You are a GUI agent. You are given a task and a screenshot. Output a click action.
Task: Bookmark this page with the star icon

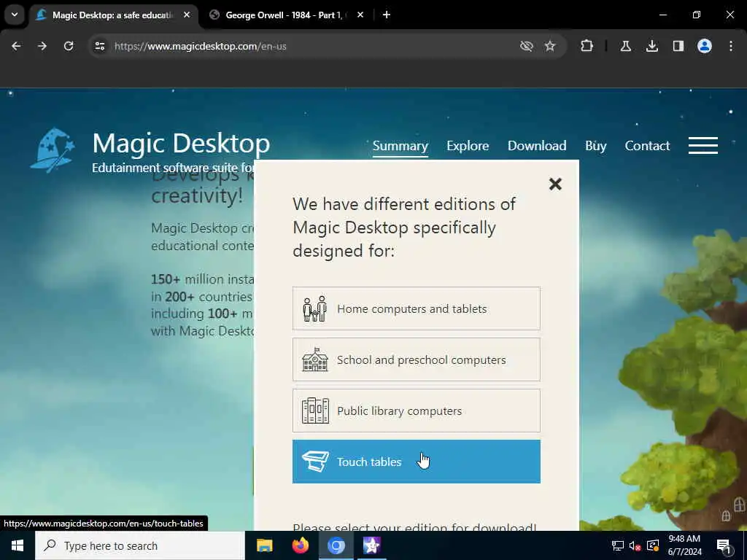point(550,46)
